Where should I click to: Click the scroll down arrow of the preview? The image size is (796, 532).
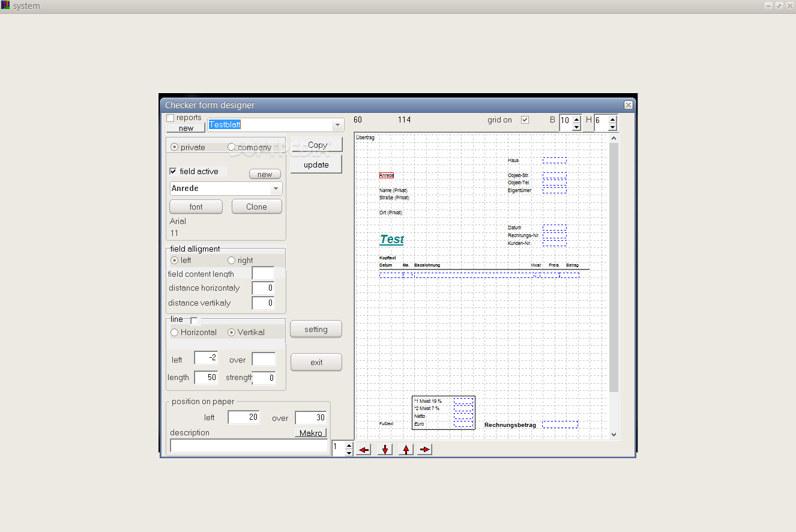614,435
